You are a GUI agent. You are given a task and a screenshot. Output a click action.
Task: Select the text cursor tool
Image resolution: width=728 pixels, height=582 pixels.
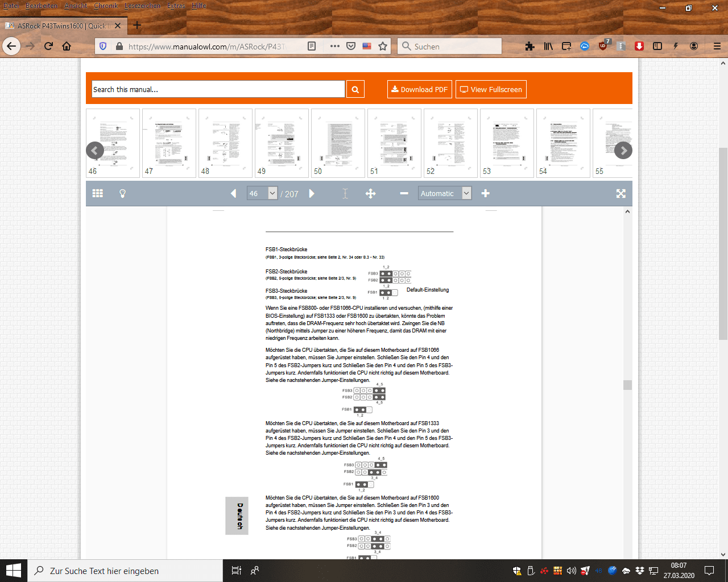point(345,194)
